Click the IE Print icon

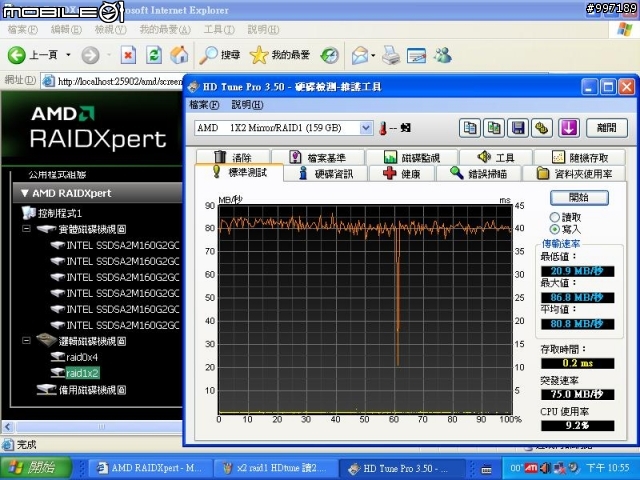[x=391, y=55]
